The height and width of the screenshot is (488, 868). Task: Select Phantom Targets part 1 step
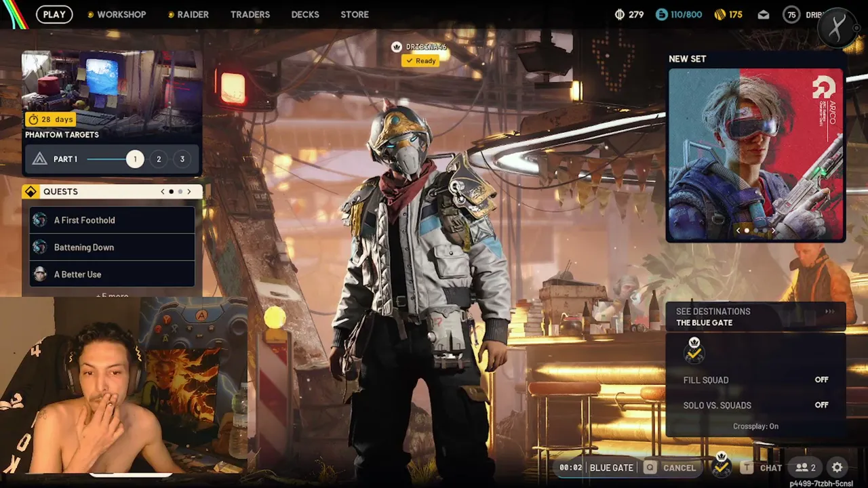135,159
